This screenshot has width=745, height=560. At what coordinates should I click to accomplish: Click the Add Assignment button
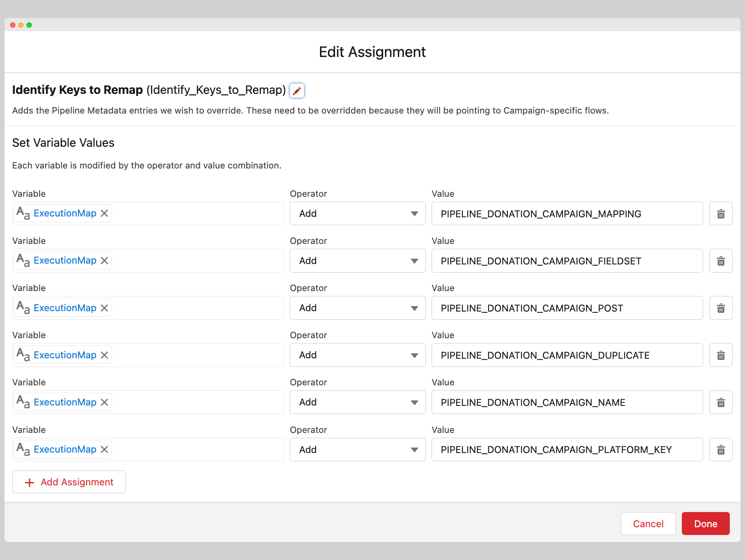click(69, 482)
